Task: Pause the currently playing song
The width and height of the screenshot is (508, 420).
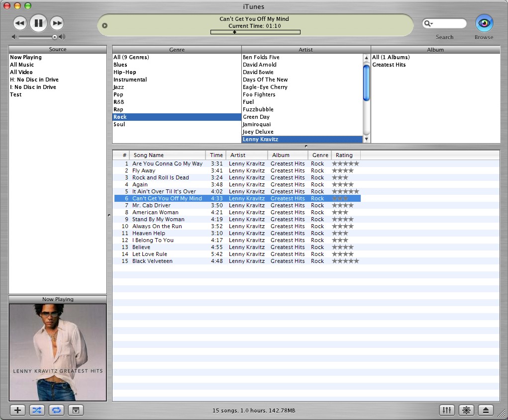Action: (x=38, y=23)
